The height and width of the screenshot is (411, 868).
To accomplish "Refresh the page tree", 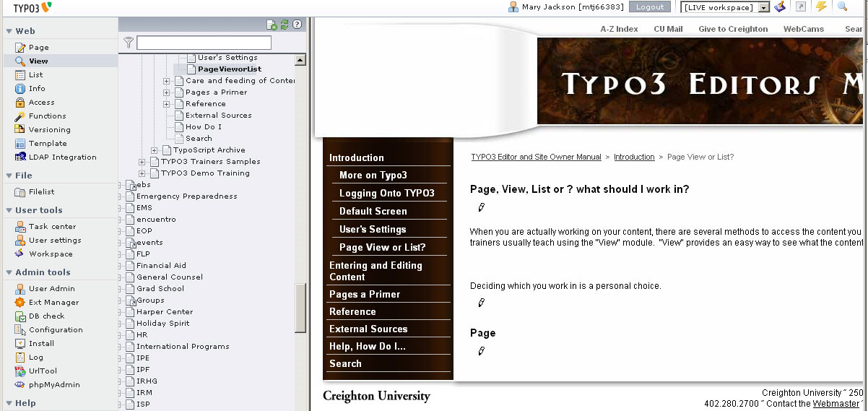I will pos(285,25).
